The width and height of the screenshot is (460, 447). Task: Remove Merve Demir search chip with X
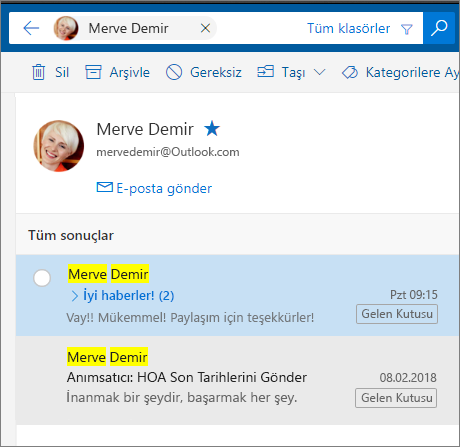pyautogui.click(x=205, y=28)
